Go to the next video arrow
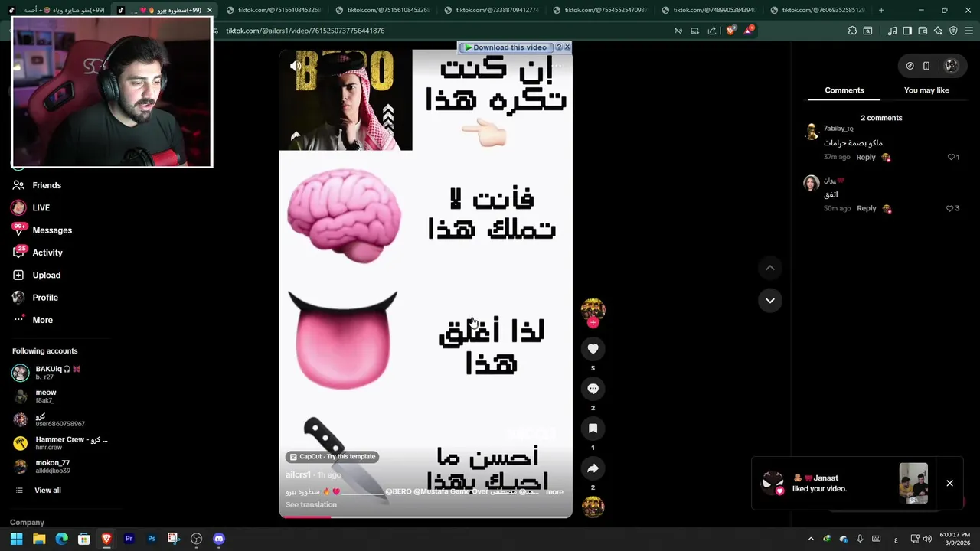Image resolution: width=980 pixels, height=551 pixels. 769,300
